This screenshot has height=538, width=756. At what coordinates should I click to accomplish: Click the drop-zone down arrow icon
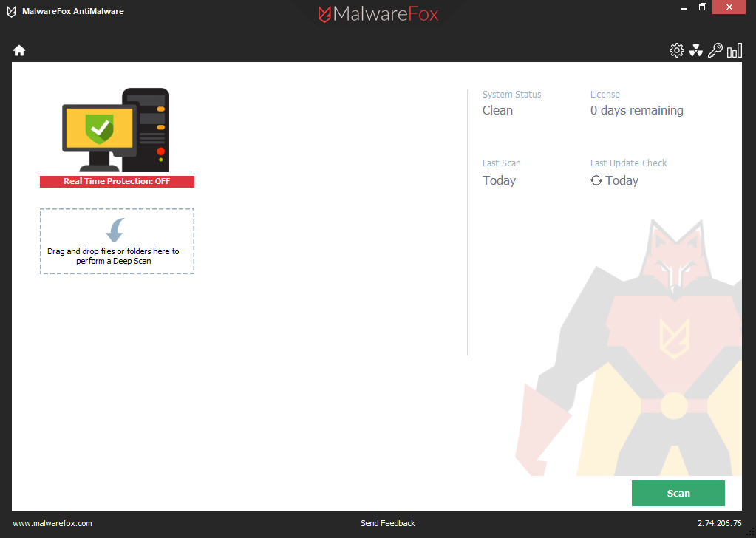tap(115, 230)
